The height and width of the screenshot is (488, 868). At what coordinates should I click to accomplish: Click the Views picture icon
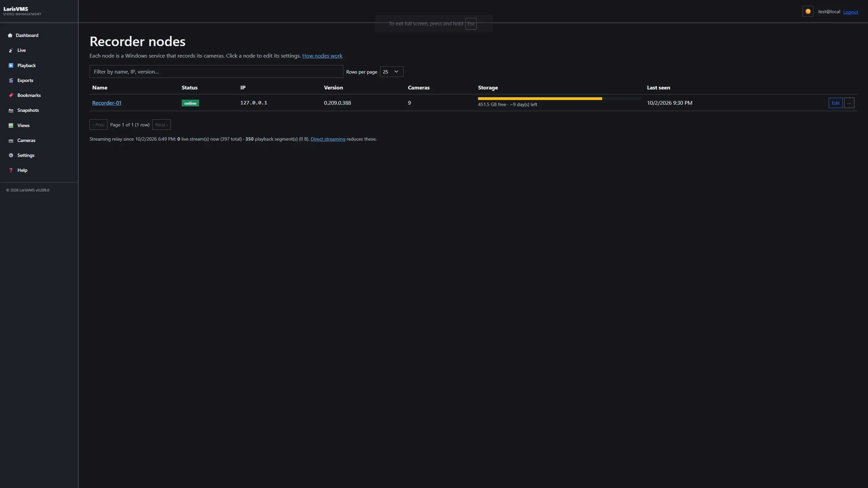click(11, 125)
